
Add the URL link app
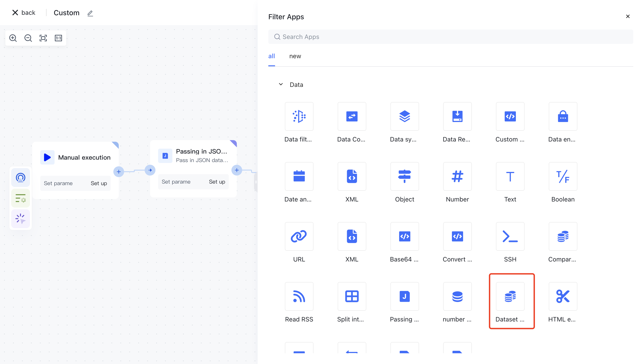click(299, 236)
